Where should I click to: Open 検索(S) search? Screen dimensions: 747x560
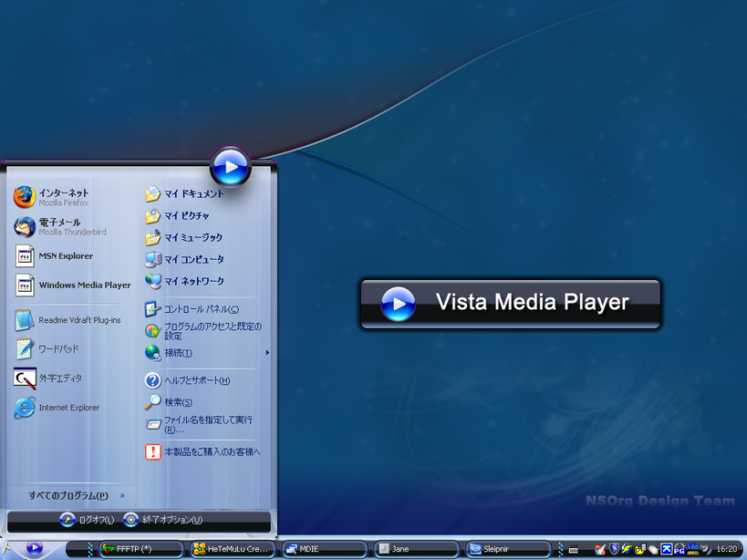tap(169, 402)
